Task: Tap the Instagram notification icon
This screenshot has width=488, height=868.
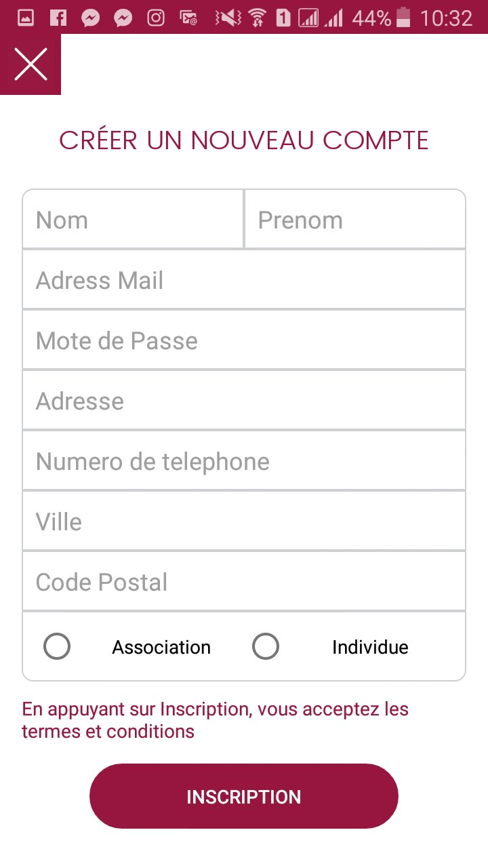Action: (156, 18)
